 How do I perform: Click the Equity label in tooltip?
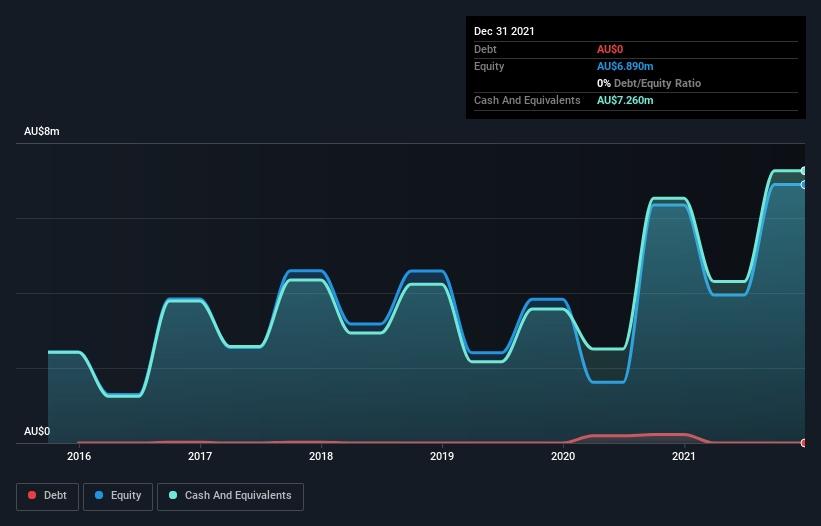point(489,66)
